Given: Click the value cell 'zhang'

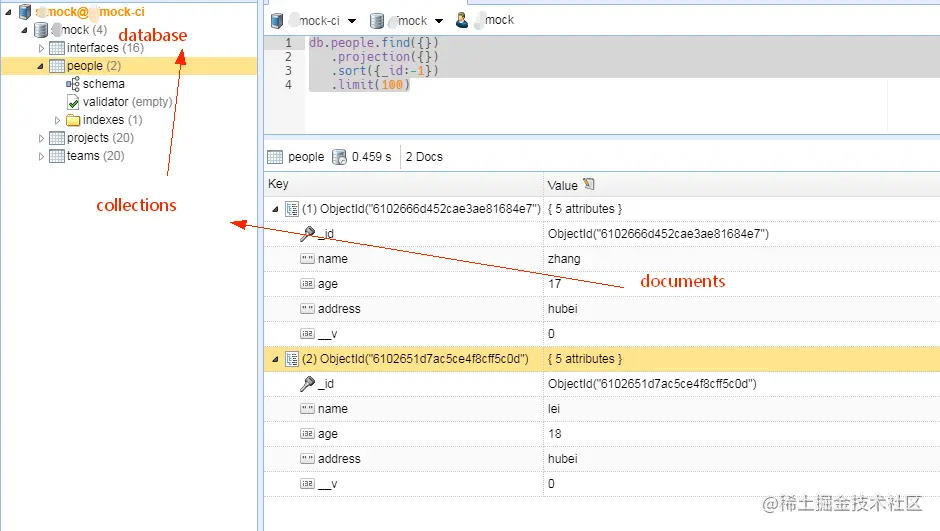Looking at the screenshot, I should click(564, 259).
